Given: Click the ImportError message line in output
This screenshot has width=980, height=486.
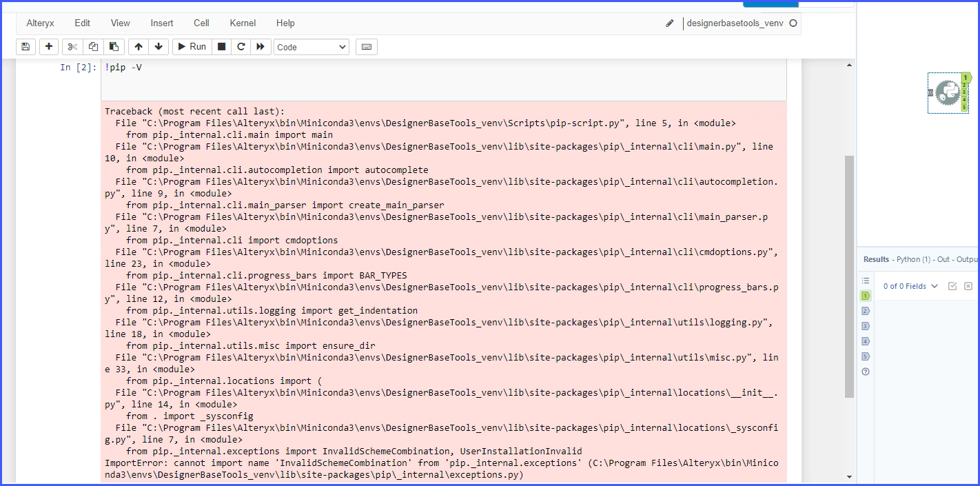Looking at the screenshot, I should click(x=441, y=469).
